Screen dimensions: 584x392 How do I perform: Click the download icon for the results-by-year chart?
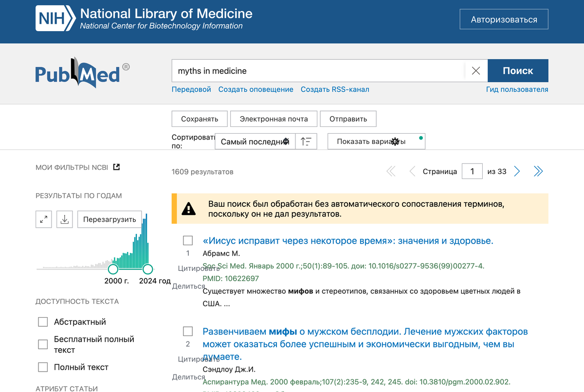(64, 219)
